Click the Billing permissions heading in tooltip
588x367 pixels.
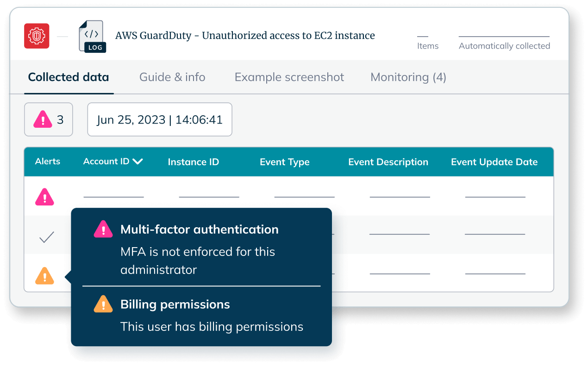point(175,305)
